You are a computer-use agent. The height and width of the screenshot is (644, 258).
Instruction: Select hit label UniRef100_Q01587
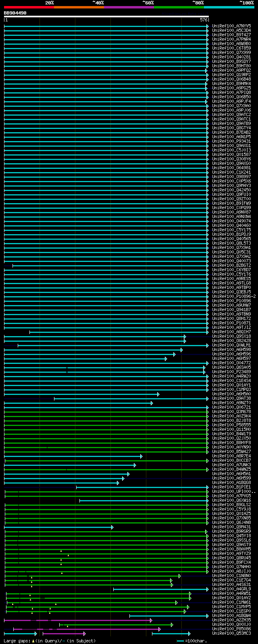click(x=231, y=154)
